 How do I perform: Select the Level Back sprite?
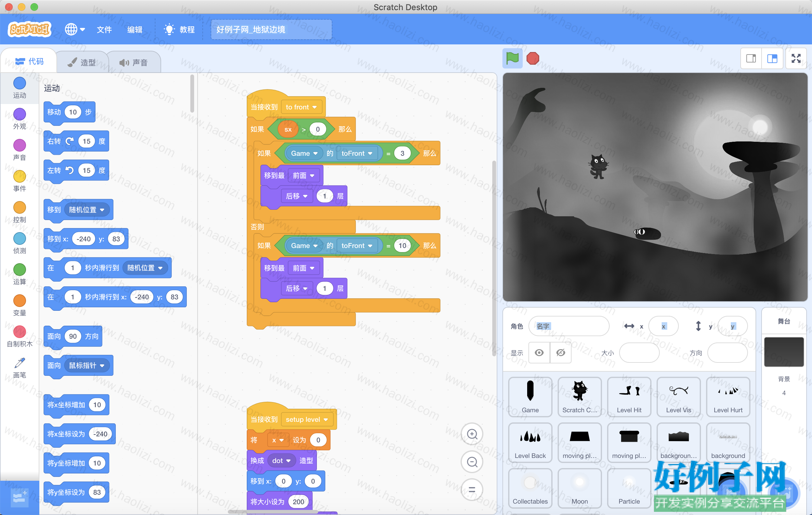pyautogui.click(x=530, y=442)
